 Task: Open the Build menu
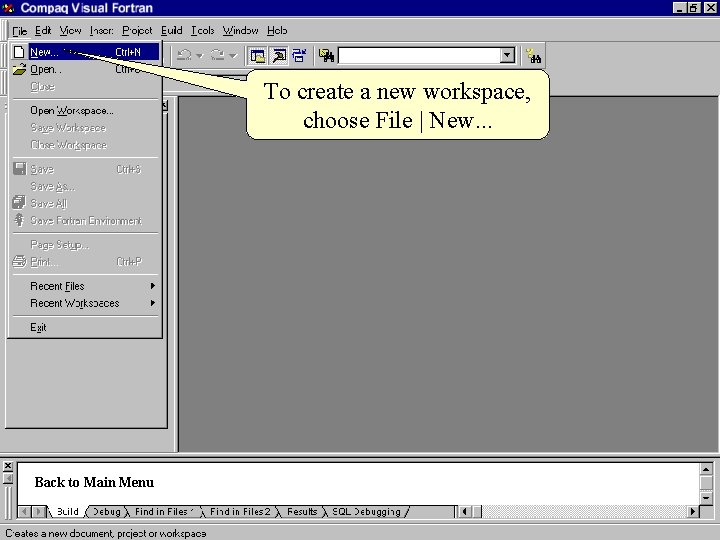click(x=172, y=31)
